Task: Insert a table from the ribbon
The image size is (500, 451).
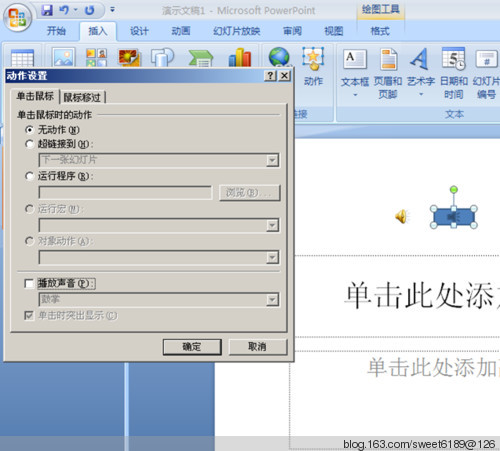Action: click(22, 59)
